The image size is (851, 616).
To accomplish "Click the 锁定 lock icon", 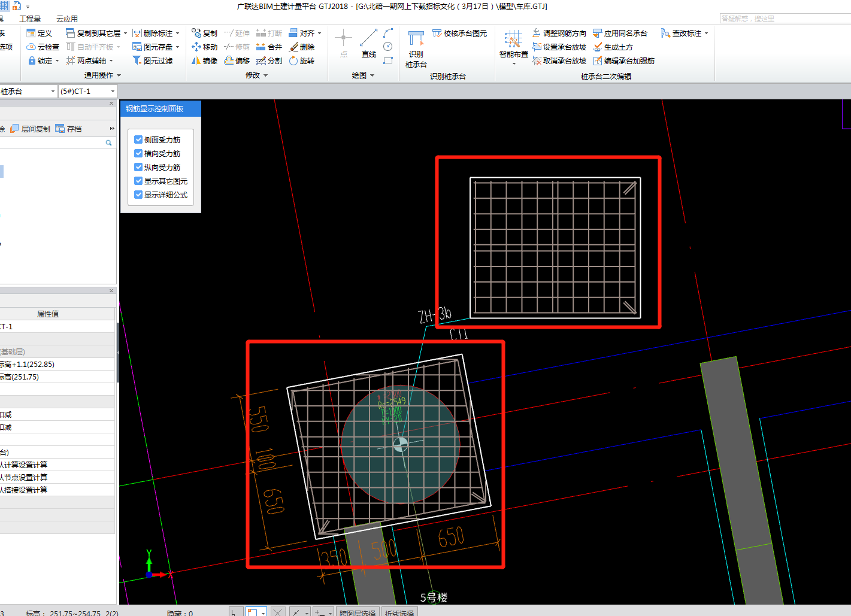I will tap(32, 60).
